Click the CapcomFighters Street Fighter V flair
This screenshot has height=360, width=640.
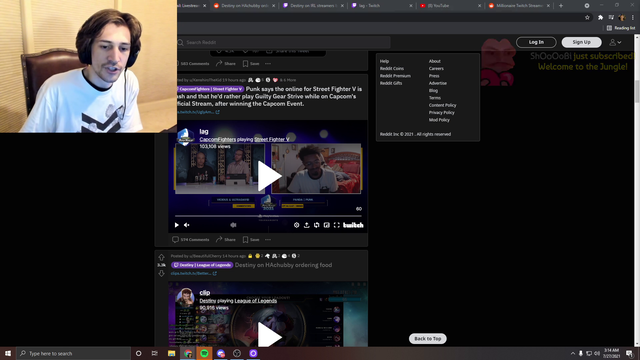click(211, 89)
